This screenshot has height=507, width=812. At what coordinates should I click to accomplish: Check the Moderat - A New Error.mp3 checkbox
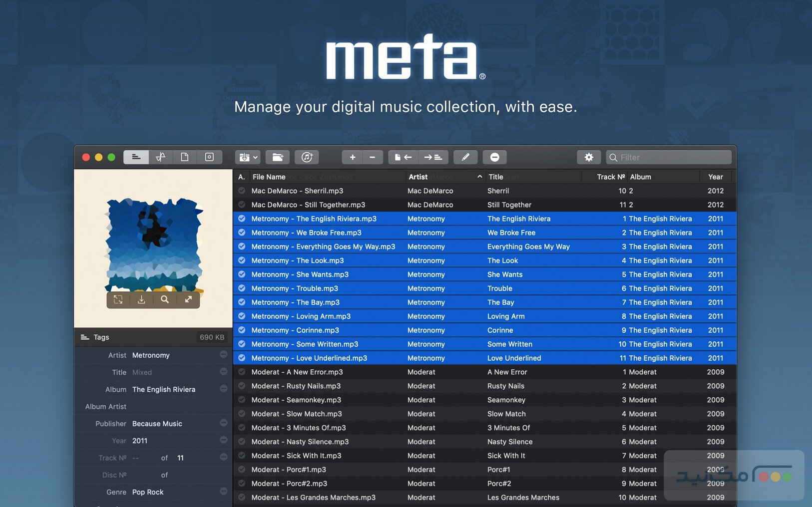pyautogui.click(x=242, y=372)
